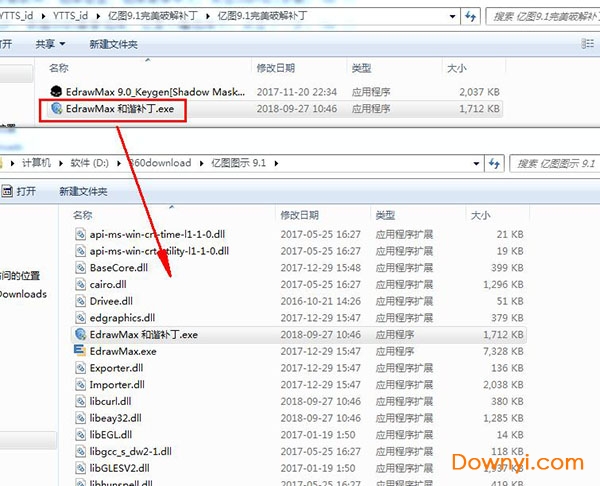600x486 pixels.
Task: Click the refresh icon in the upper window address bar
Action: pos(470,16)
